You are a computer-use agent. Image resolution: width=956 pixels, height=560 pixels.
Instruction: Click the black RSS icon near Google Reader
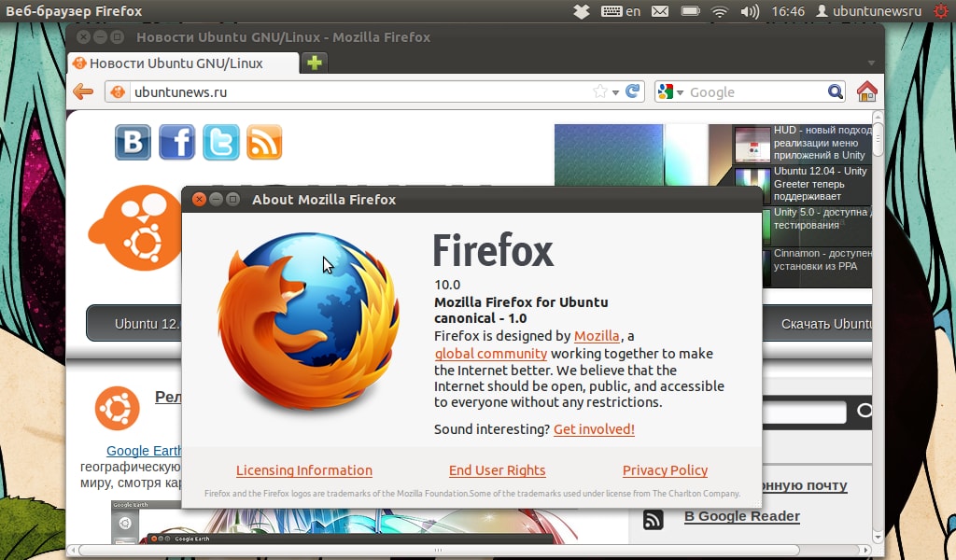click(x=653, y=520)
